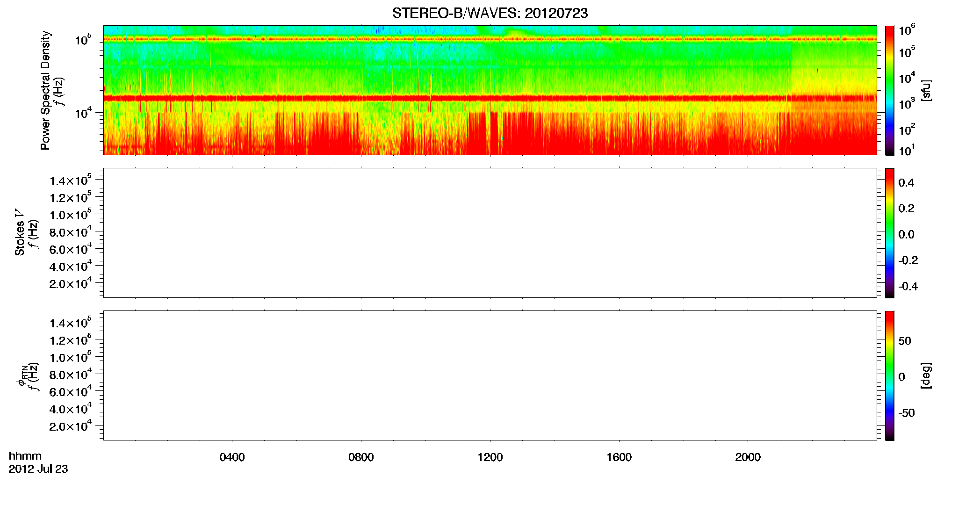Viewport: 980px width, 505px height.
Task: Click the Power Spectral Density axis label
Action: click(x=45, y=90)
